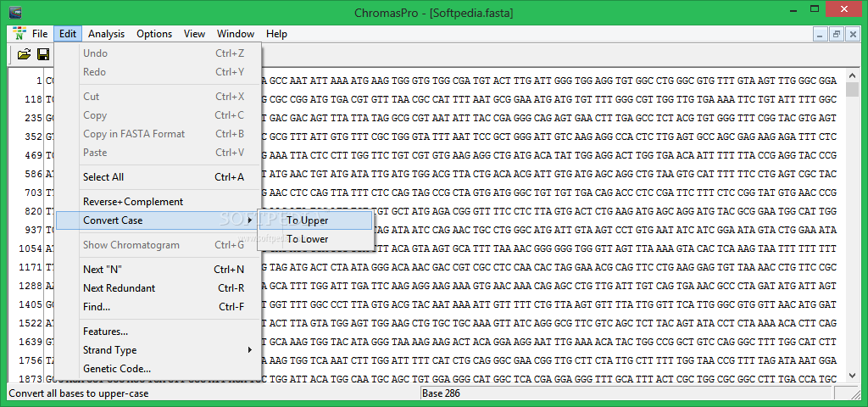Click the scroll down arrow of sequence view

coord(852,375)
